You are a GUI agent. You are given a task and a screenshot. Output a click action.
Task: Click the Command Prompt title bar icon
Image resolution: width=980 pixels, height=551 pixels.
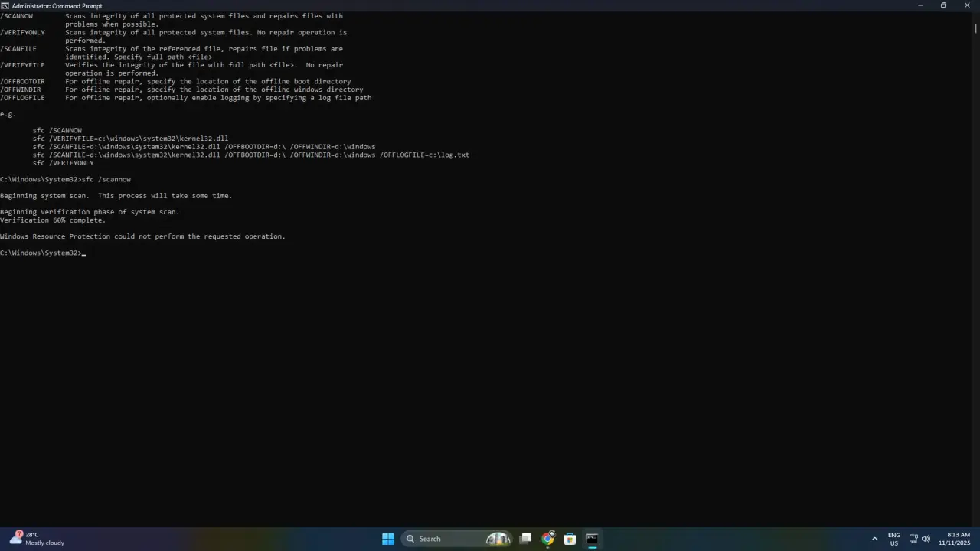tap(5, 5)
